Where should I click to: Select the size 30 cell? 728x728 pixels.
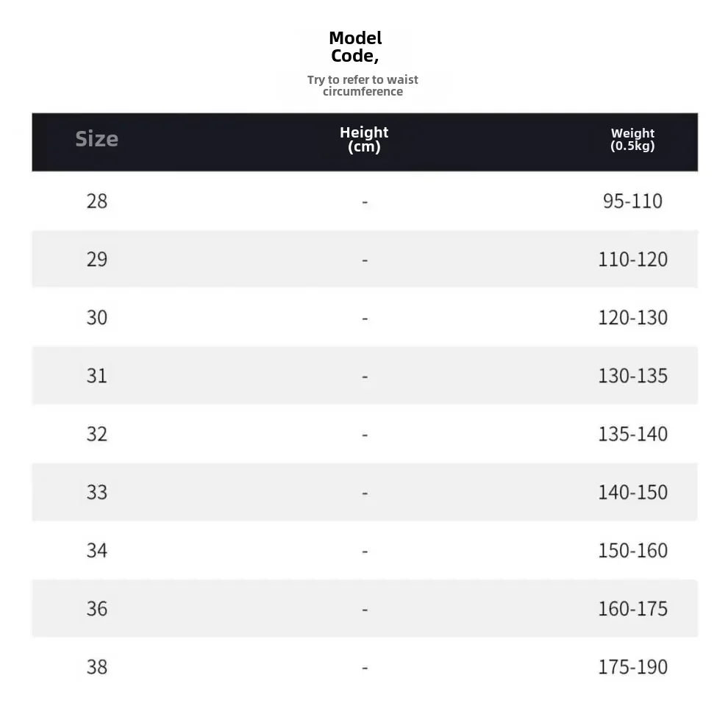[x=97, y=317]
